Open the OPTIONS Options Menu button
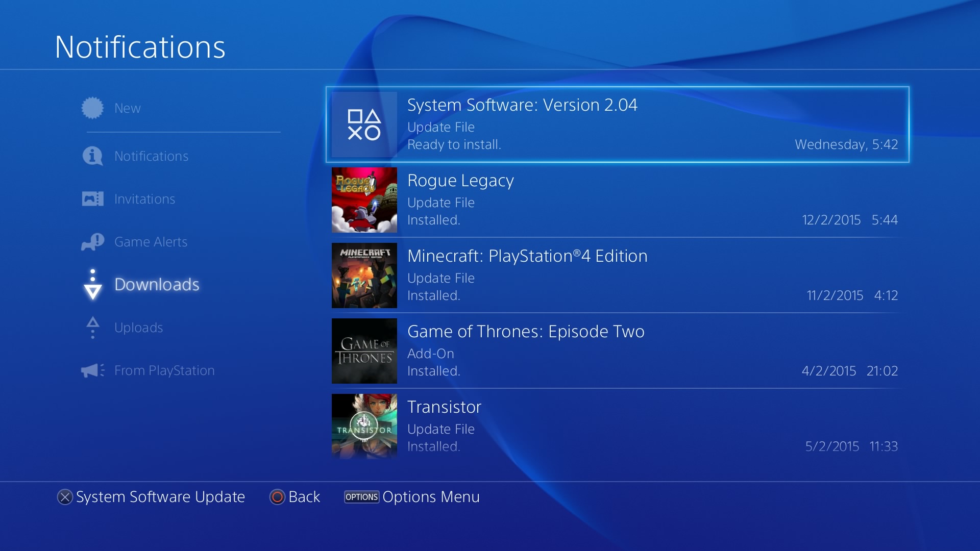This screenshot has width=980, height=551. [x=361, y=497]
